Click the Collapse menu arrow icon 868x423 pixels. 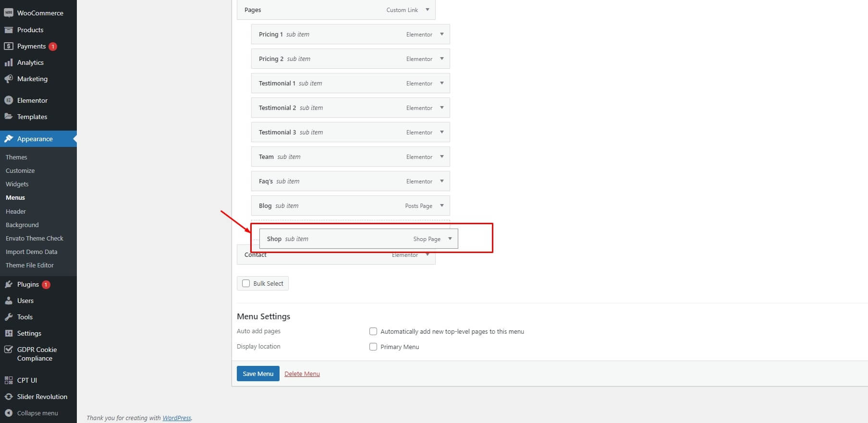pos(9,413)
